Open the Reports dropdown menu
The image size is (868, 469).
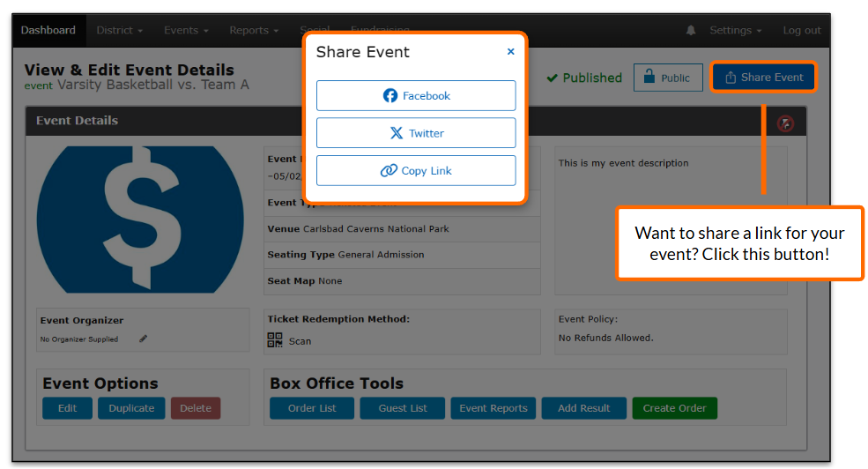(254, 30)
